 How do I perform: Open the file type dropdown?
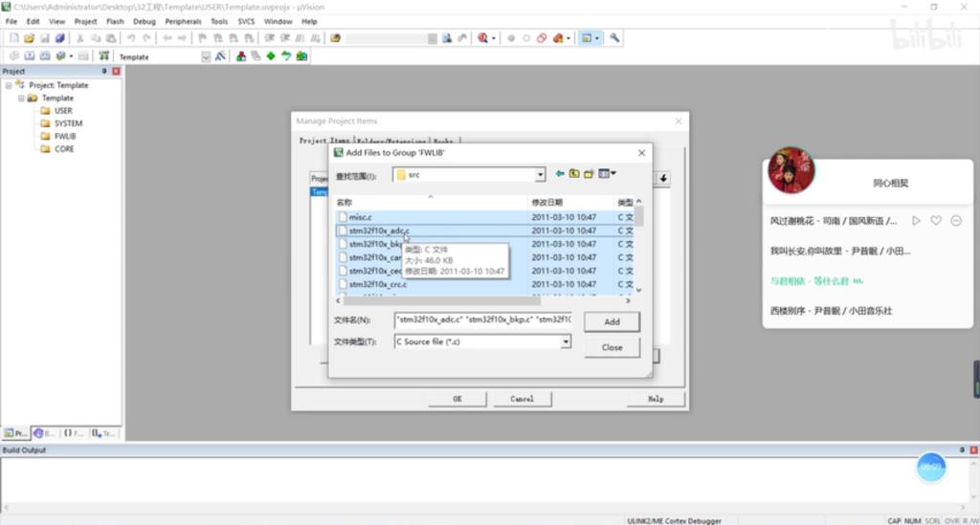(566, 341)
